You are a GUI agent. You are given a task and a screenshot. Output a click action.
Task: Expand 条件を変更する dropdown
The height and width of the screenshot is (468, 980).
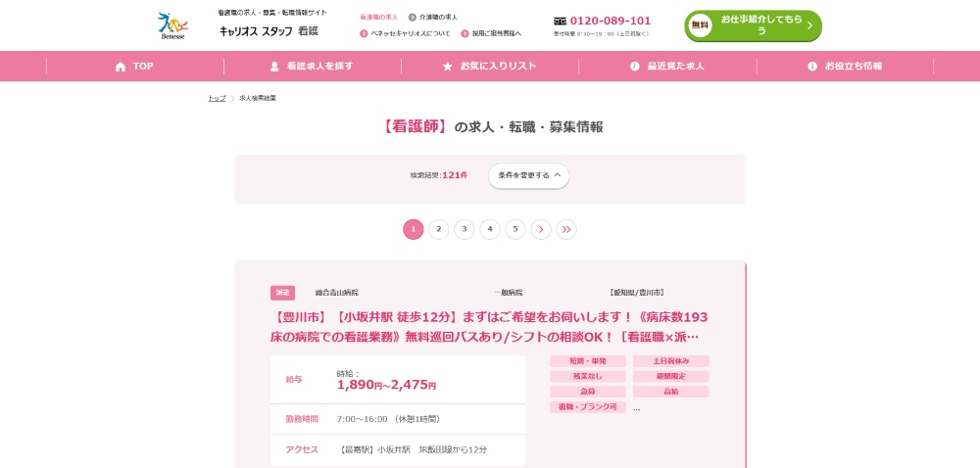pyautogui.click(x=529, y=176)
